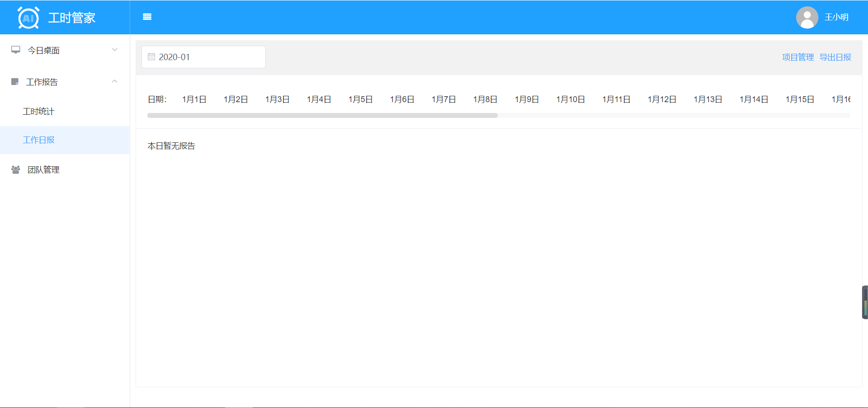Click the calendar icon in month picker

coord(151,57)
